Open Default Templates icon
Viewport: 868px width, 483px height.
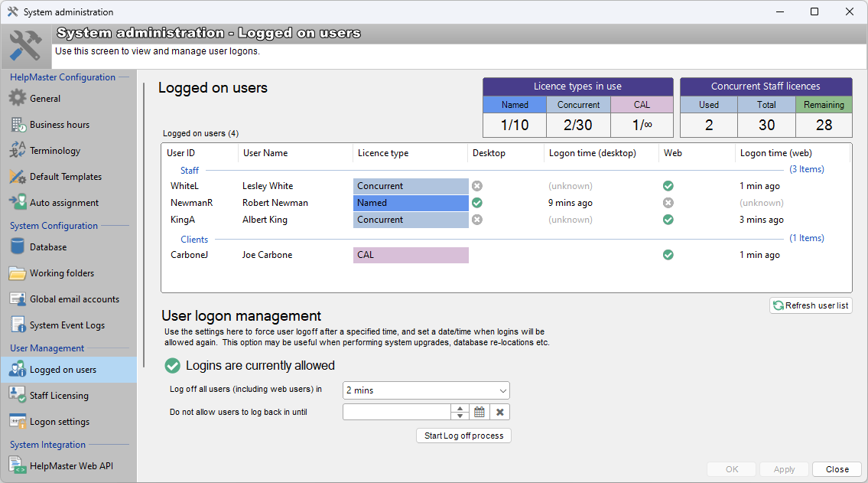click(17, 177)
